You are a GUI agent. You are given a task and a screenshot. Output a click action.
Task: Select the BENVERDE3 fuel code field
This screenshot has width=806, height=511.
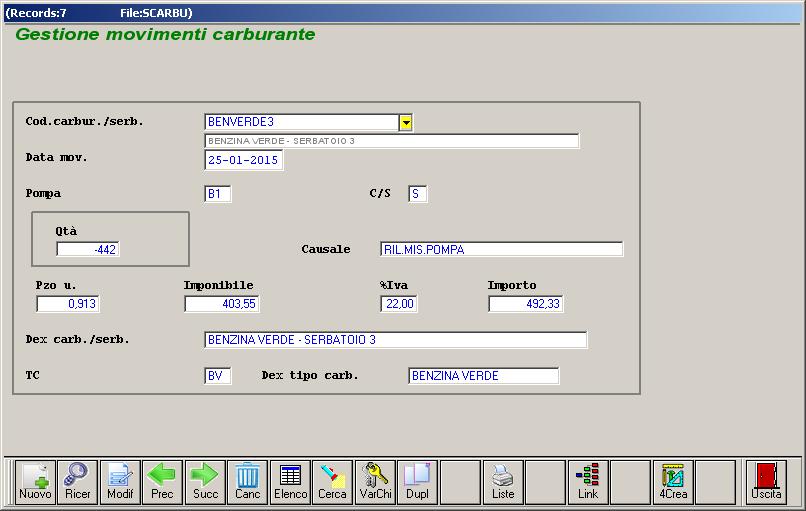pos(302,122)
